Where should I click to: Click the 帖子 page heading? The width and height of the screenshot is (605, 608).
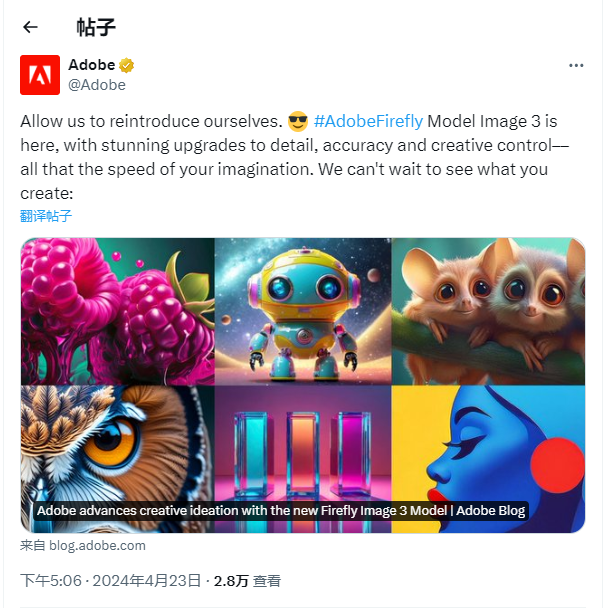[96, 27]
